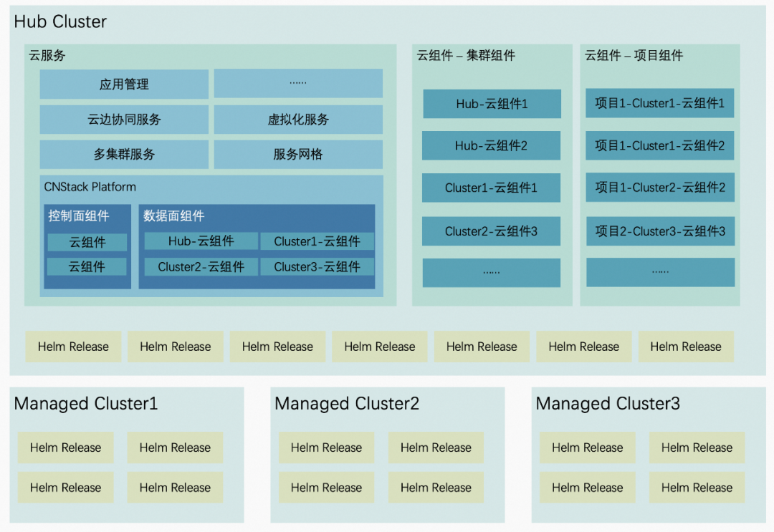Select the 多集群服务 service block
774x532 pixels.
click(123, 155)
